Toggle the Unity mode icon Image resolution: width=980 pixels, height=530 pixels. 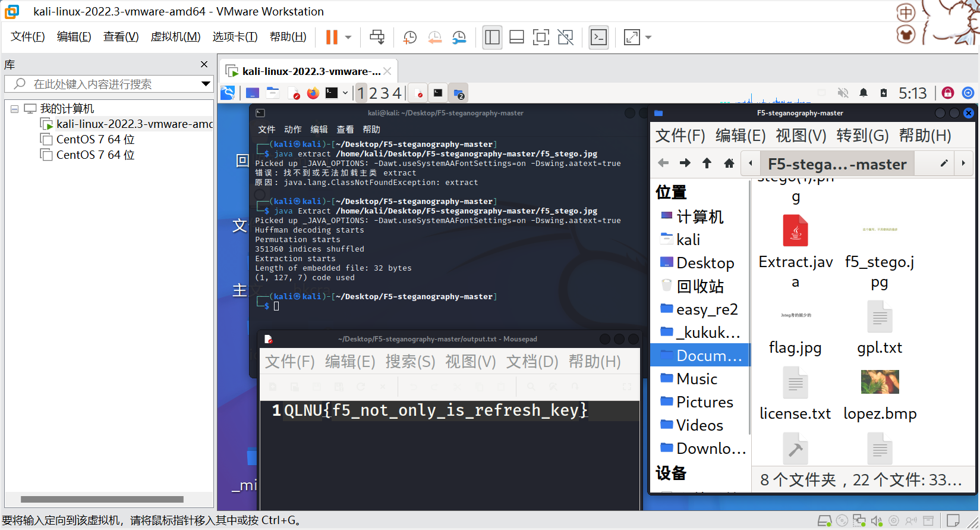point(566,37)
